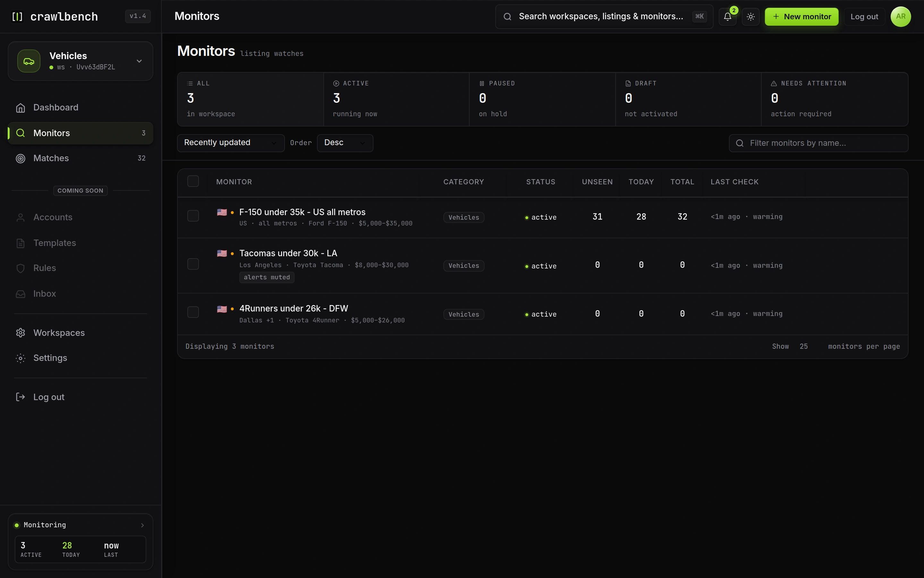924x578 pixels.
Task: Click the Vehicles workspace car icon
Action: (x=29, y=61)
